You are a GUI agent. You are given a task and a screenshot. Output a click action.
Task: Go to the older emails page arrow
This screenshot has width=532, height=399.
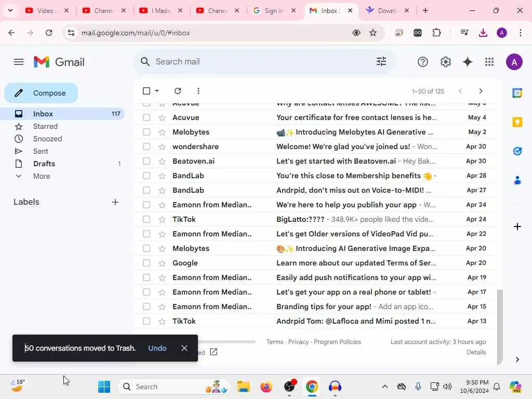481,91
